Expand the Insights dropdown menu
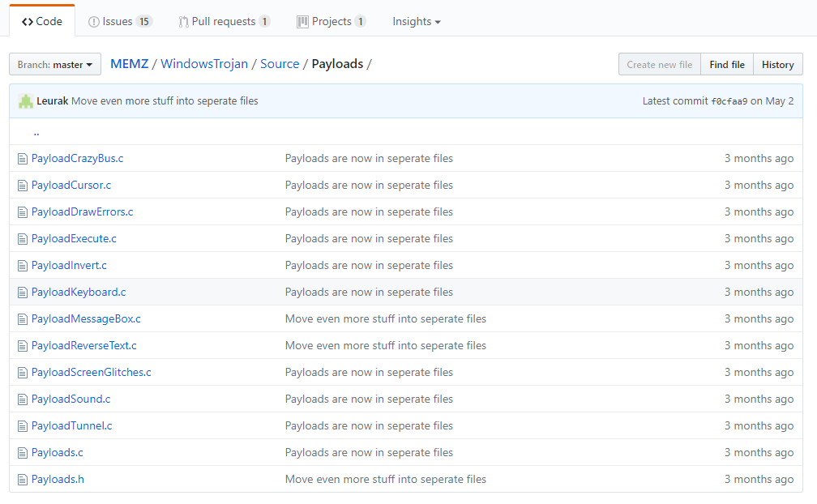817x504 pixels. click(417, 21)
